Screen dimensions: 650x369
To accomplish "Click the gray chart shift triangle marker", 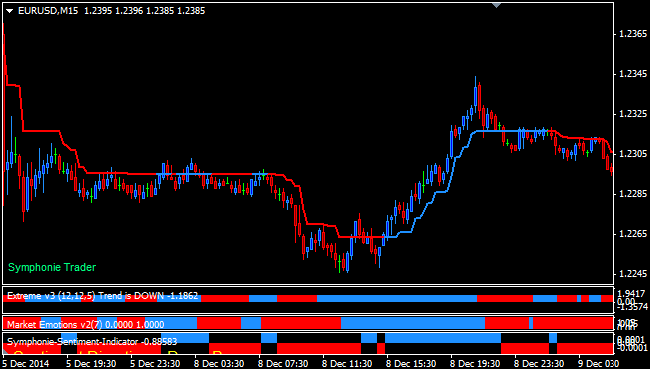I will click(497, 5).
